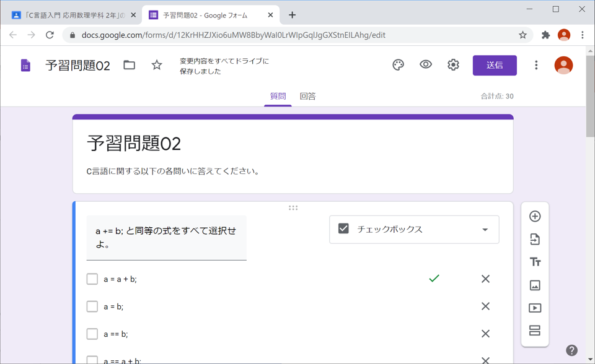595x364 pixels.
Task: Edit the question text field
Action: point(166,238)
